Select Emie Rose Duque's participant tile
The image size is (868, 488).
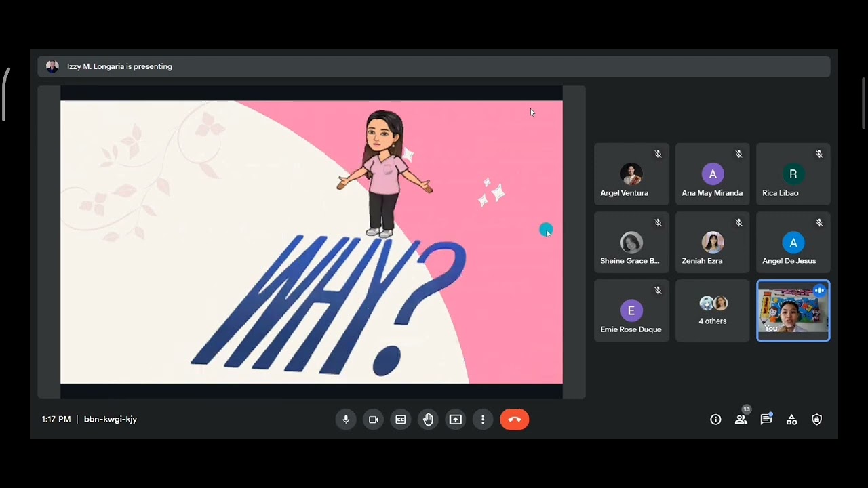pos(631,310)
